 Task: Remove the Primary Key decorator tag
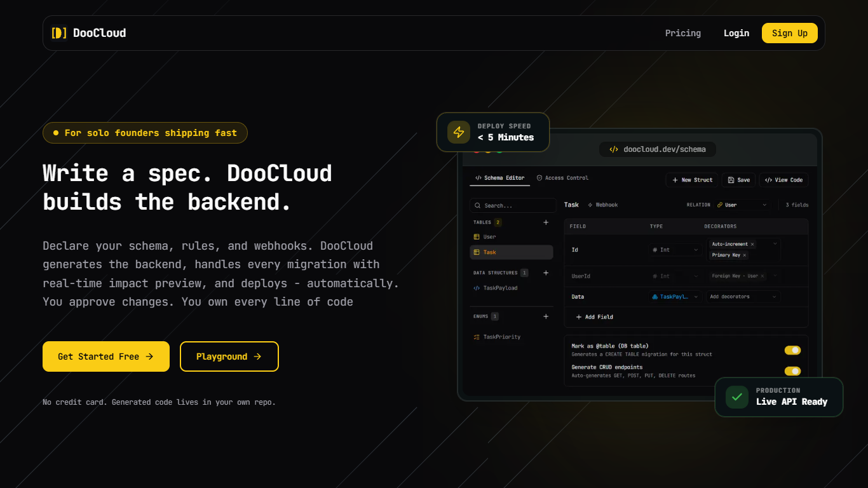[x=745, y=255]
